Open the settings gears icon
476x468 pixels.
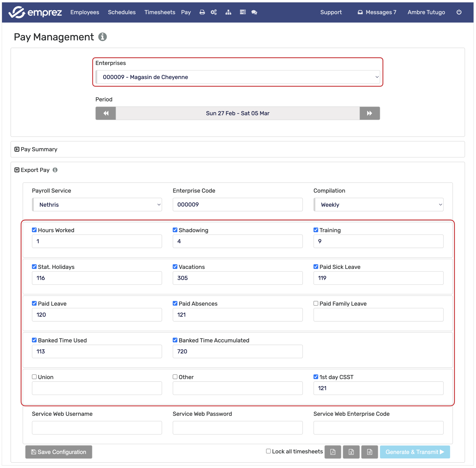(213, 12)
